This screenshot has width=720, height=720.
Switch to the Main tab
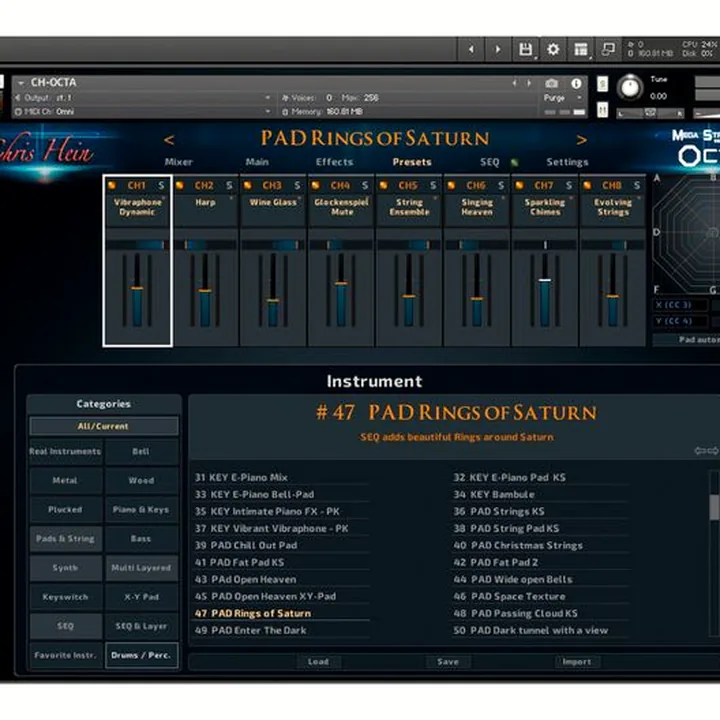[x=257, y=162]
